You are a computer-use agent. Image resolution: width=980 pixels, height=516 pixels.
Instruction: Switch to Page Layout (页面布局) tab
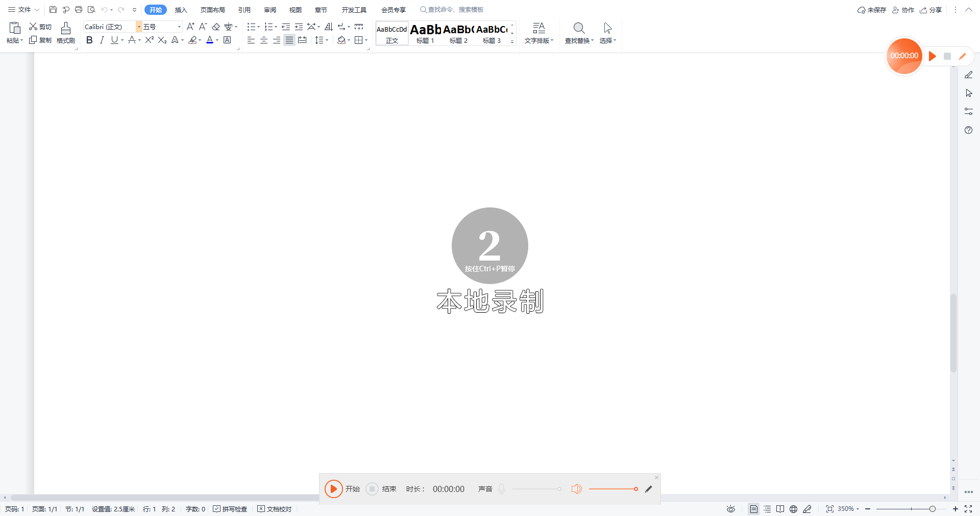pos(213,10)
